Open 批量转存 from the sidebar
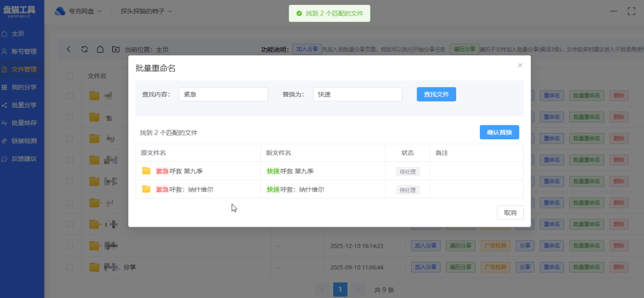The height and width of the screenshot is (298, 644). pyautogui.click(x=24, y=123)
